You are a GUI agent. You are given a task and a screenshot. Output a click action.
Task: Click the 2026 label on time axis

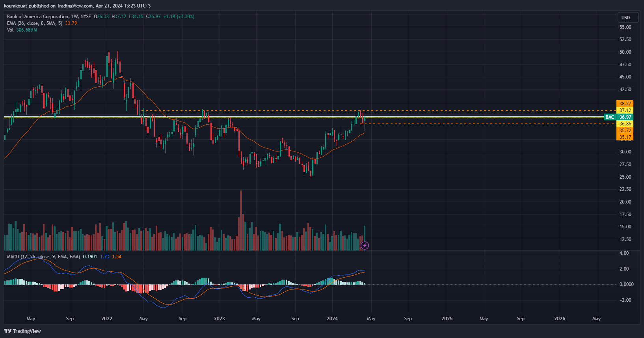(x=560, y=319)
